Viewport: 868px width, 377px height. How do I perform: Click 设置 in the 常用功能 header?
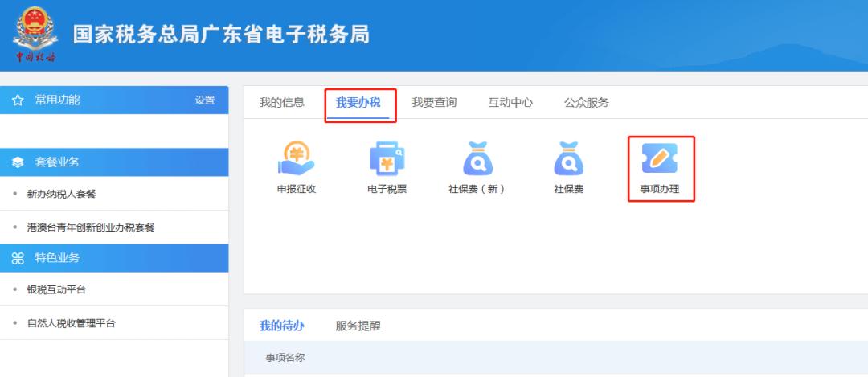point(205,100)
